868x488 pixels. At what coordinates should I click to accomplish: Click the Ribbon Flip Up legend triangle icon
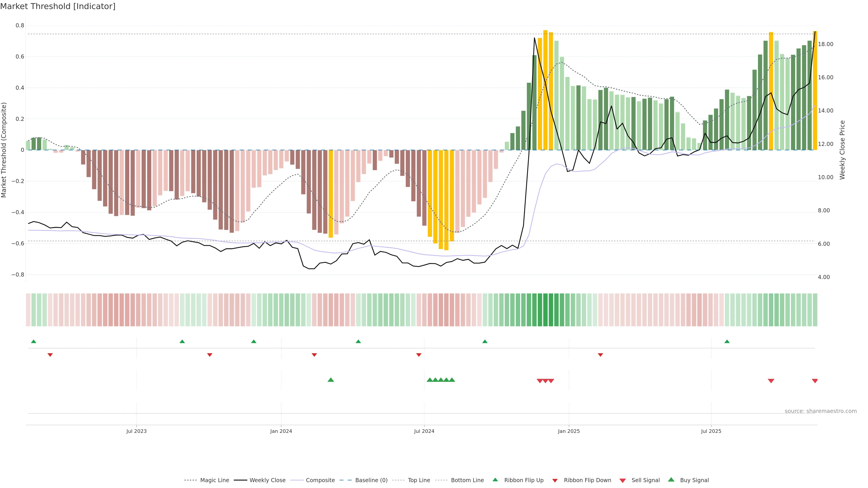(495, 480)
